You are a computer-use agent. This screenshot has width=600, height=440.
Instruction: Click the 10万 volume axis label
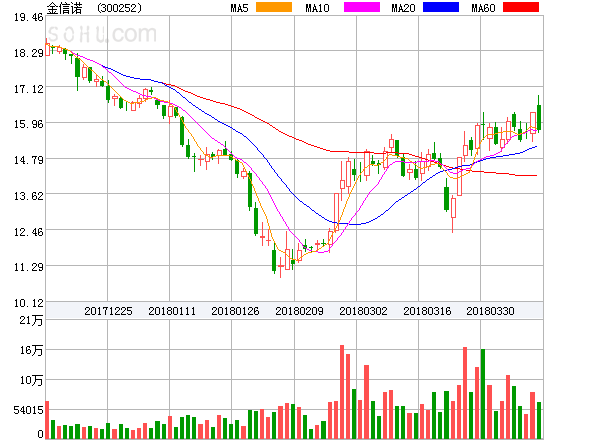[31, 380]
